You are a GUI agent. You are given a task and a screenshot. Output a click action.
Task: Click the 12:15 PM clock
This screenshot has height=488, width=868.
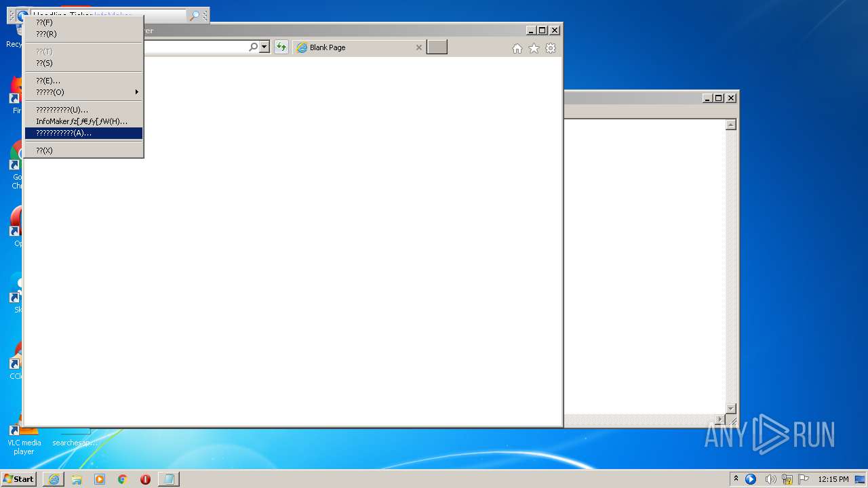click(833, 479)
